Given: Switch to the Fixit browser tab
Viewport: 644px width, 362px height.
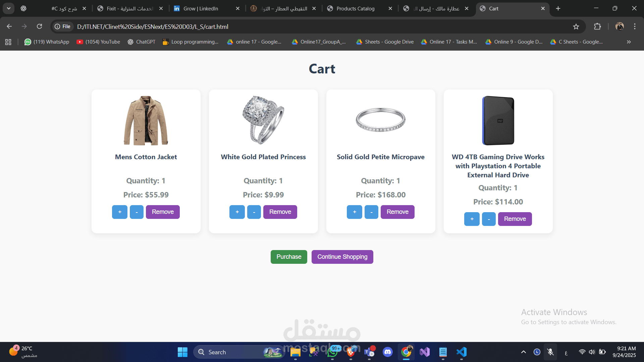Looking at the screenshot, I should coord(129,8).
